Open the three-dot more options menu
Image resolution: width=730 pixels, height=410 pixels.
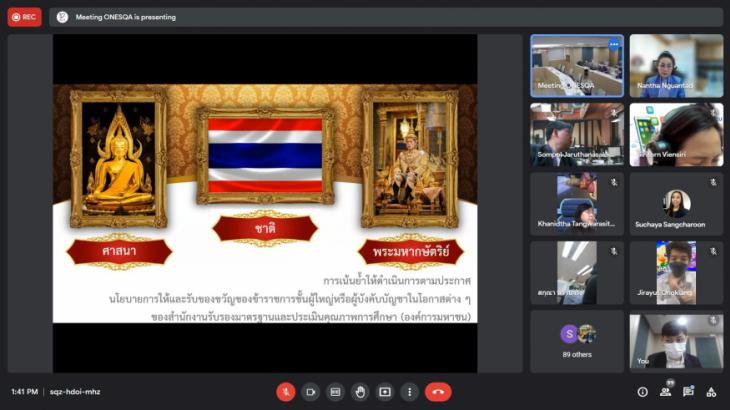pos(410,392)
